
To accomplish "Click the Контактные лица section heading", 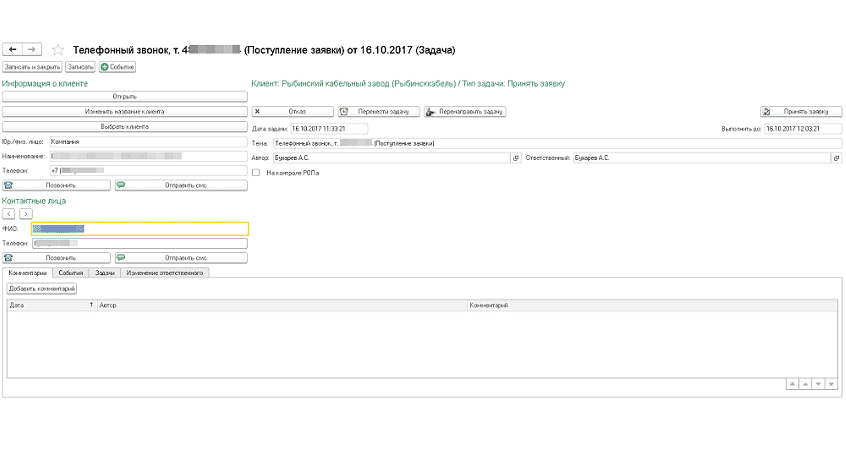I will click(34, 201).
